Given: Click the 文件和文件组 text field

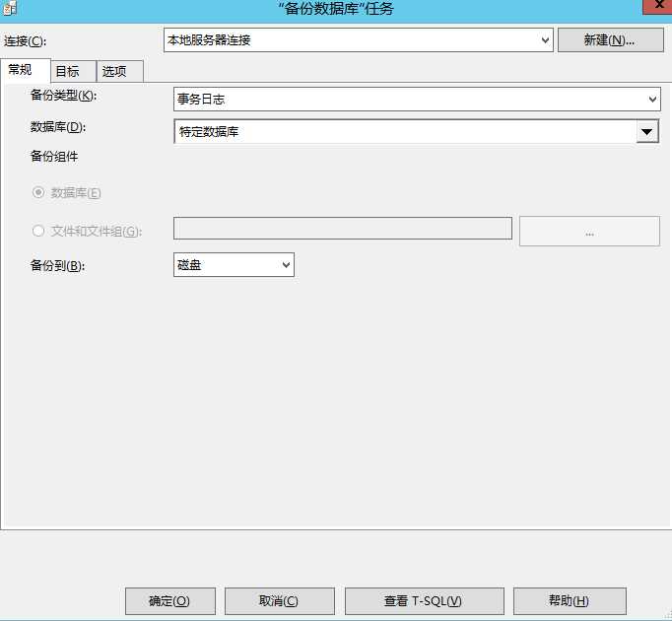Looking at the screenshot, I should [x=343, y=228].
